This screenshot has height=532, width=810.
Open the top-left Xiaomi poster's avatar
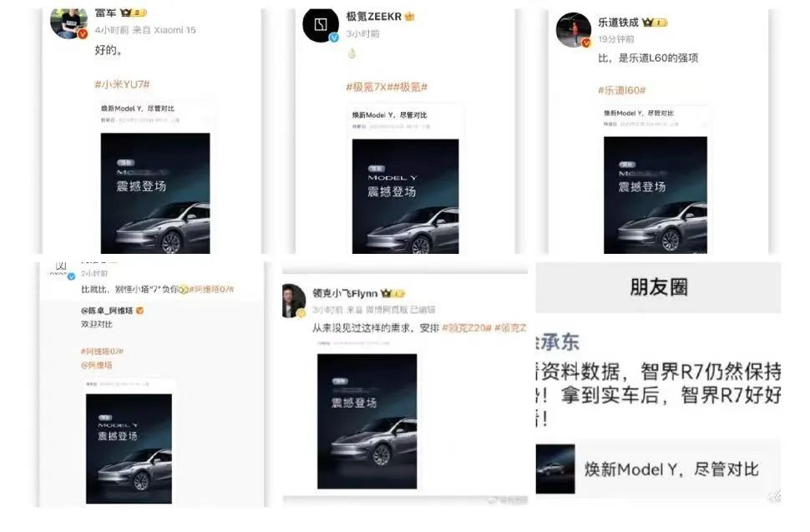coord(68,23)
